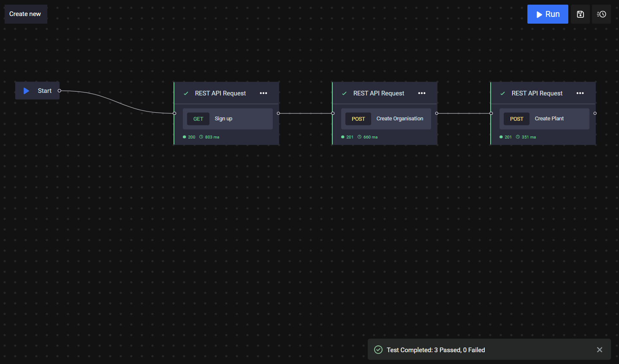
Task: Click the clock icon beside 660 ms
Action: coord(359,137)
